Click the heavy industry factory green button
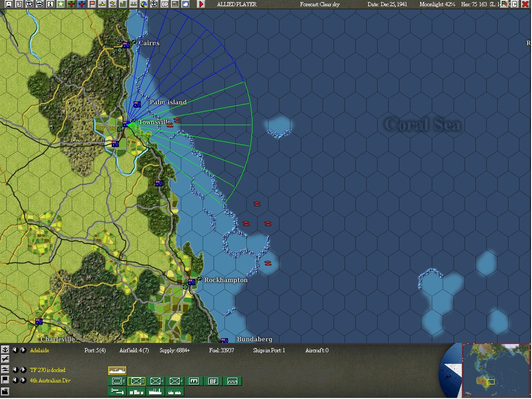The width and height of the screenshot is (532, 399). click(156, 392)
